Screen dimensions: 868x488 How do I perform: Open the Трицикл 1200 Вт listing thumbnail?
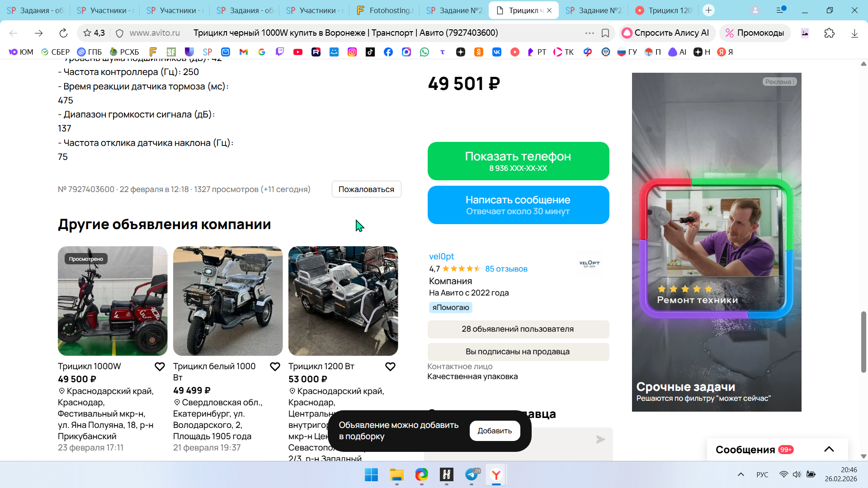[343, 301]
